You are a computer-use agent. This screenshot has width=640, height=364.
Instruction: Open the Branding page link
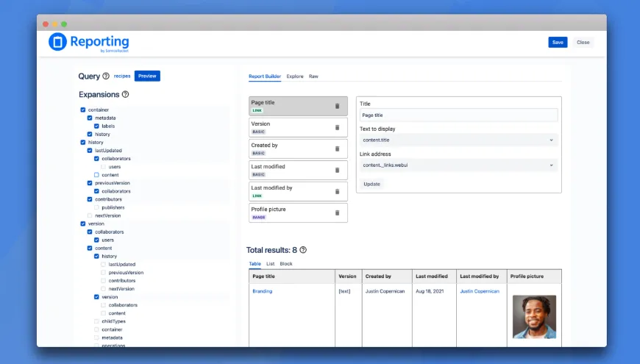[262, 291]
